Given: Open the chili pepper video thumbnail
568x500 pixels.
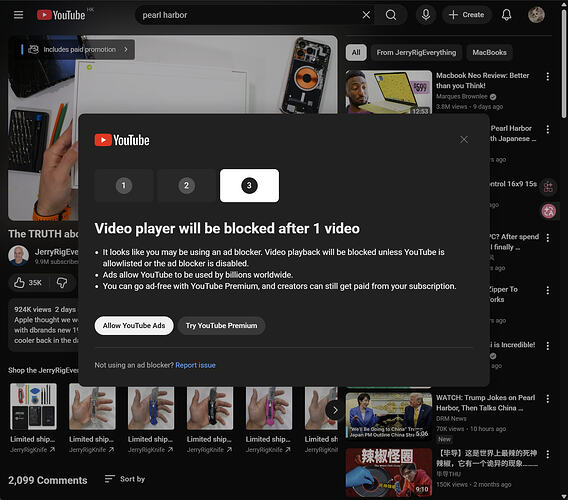Looking at the screenshot, I should (389, 472).
